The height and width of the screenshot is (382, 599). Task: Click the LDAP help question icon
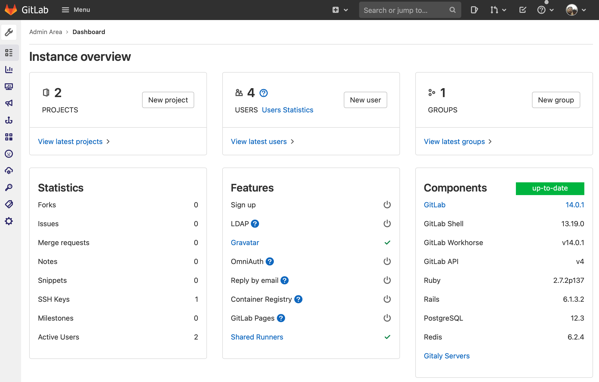255,224
